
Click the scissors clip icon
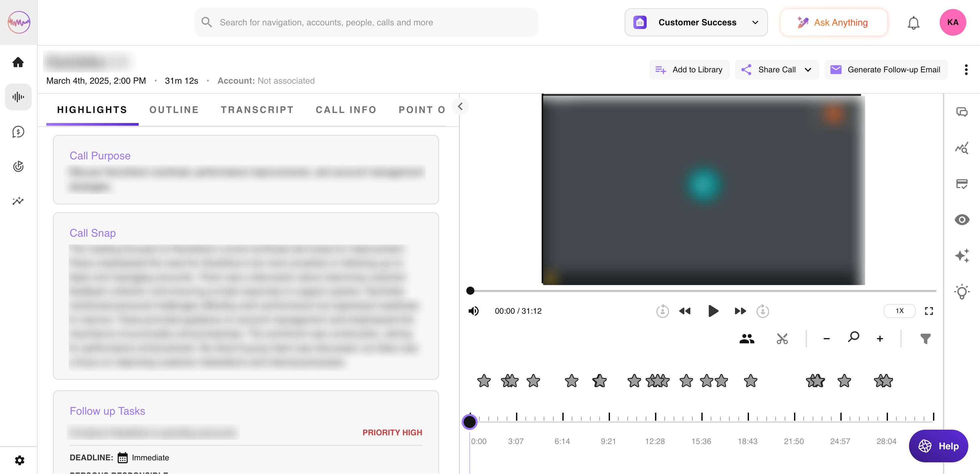[782, 339]
